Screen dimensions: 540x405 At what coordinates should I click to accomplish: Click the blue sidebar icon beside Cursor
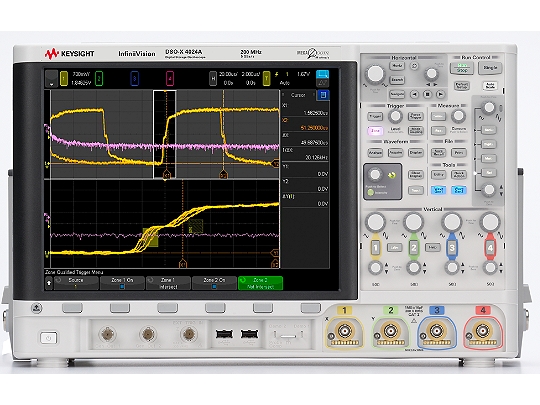[x=323, y=95]
